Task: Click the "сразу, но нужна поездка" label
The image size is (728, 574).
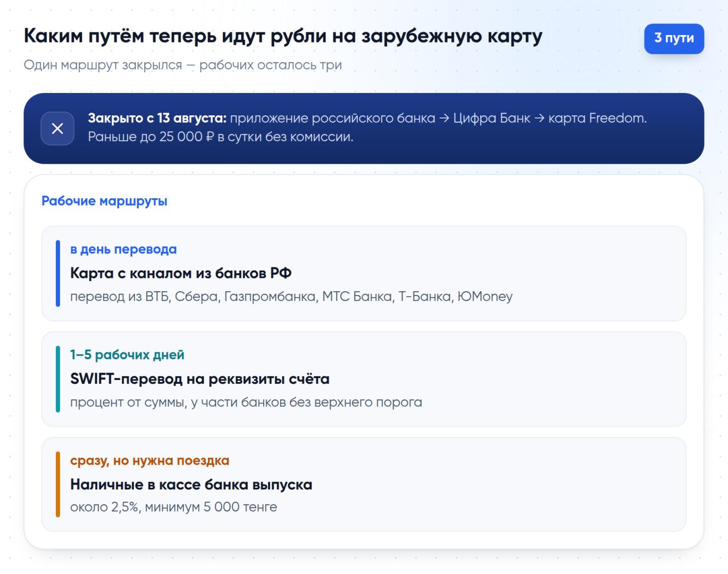Action: (149, 461)
